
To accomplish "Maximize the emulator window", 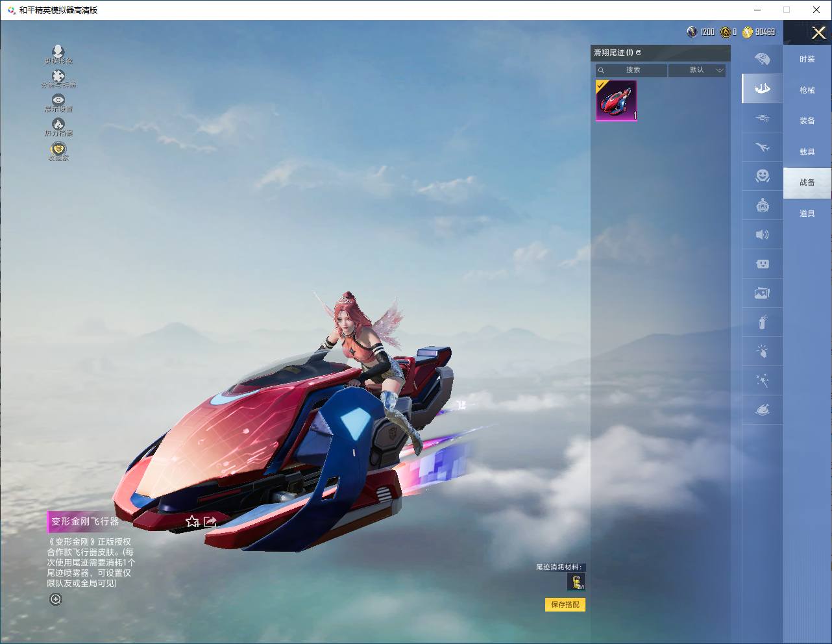I will pos(787,10).
